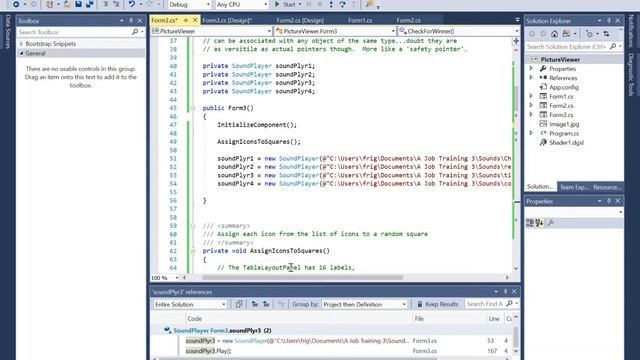Expand the References node in Solution Explorer
The image size is (640, 360).
[x=531, y=78]
